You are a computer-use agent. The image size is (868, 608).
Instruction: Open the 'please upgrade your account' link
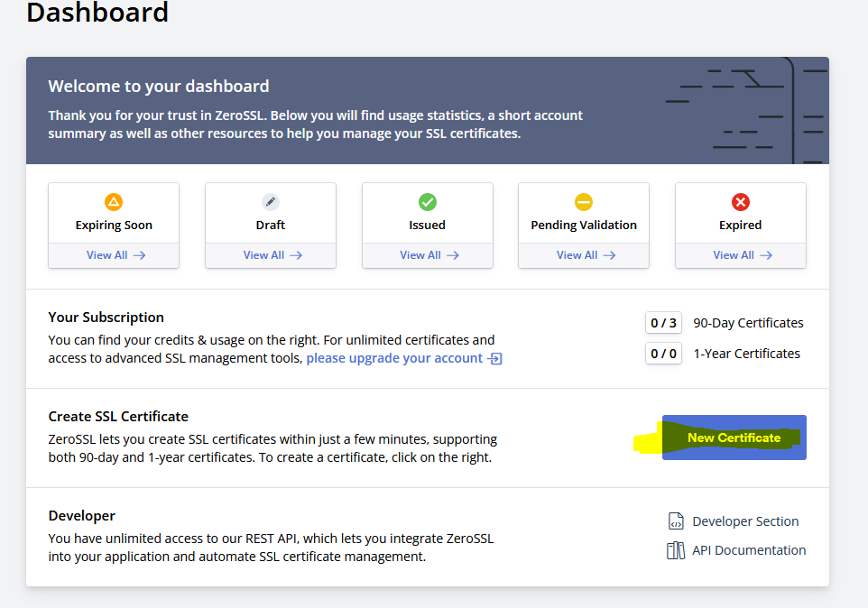(x=394, y=358)
